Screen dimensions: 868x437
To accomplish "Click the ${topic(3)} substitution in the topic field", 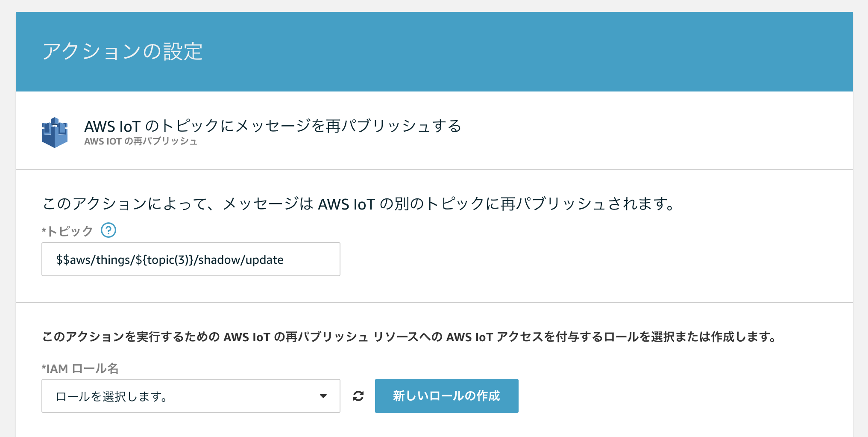I will 164,260.
